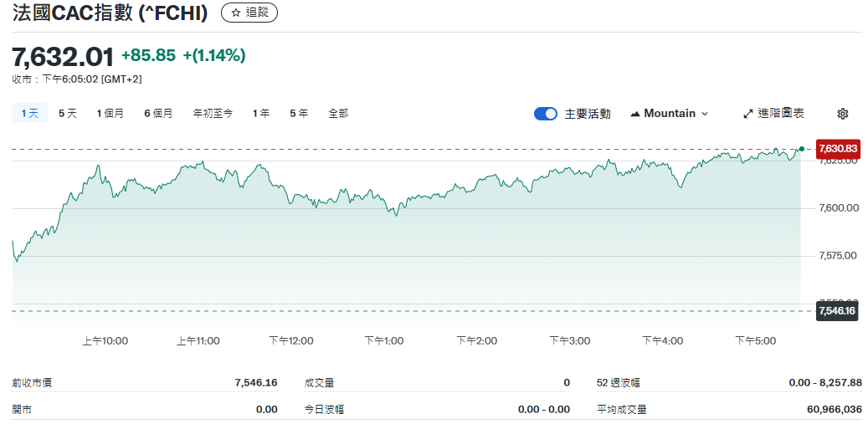Choose 1年 time range
The height and width of the screenshot is (424, 868).
pos(260,114)
